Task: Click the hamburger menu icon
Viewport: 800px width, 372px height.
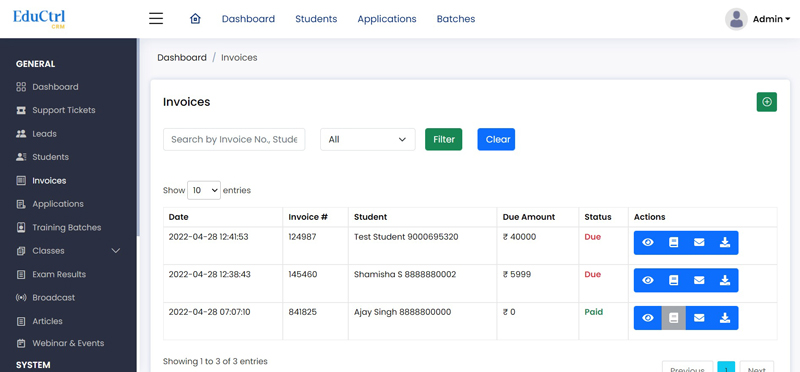Action: 156,19
